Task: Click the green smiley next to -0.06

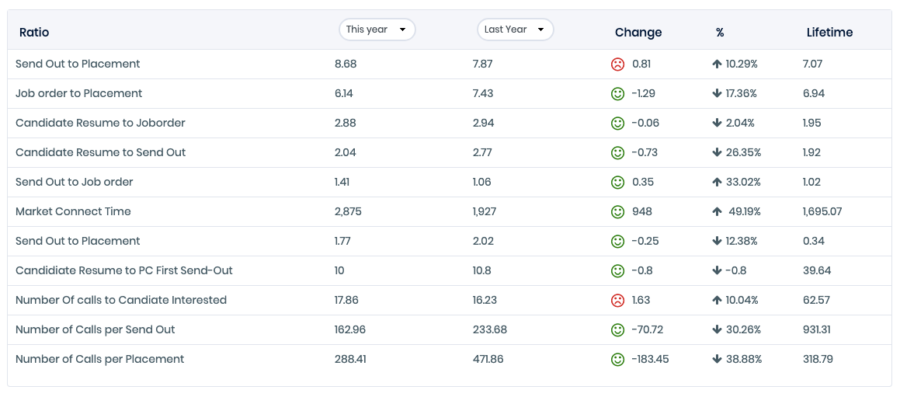Action: 617,123
